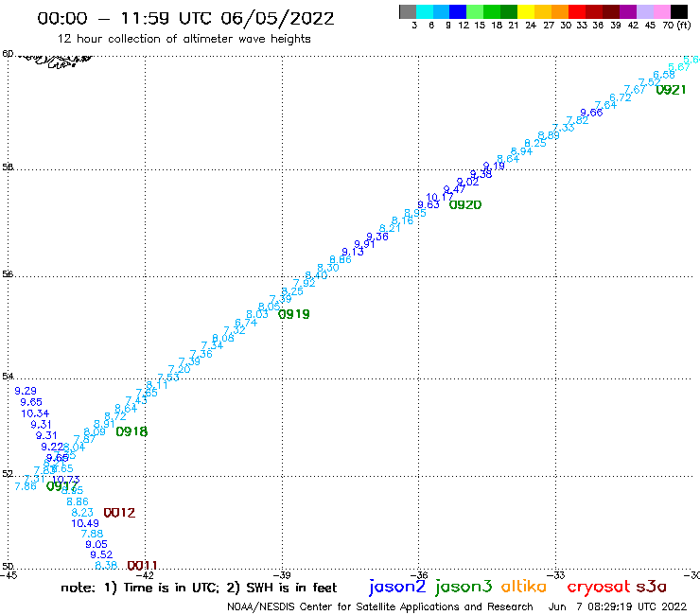
Task: Click wave height value 9.66
Action: point(591,113)
